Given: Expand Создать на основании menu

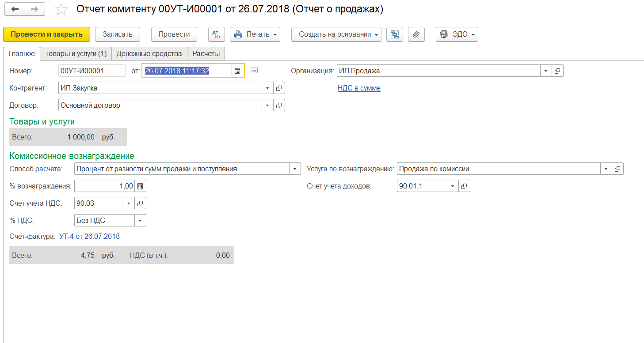Looking at the screenshot, I should point(336,34).
